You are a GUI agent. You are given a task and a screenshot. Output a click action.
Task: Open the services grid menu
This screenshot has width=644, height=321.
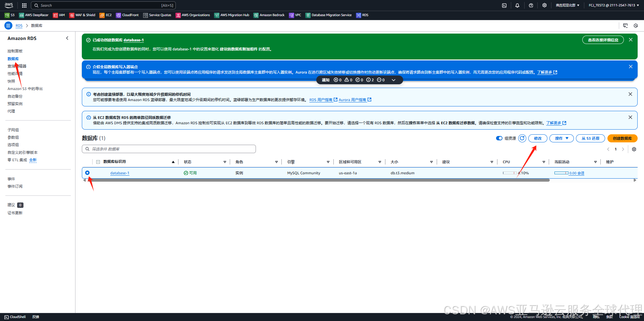[x=24, y=5]
